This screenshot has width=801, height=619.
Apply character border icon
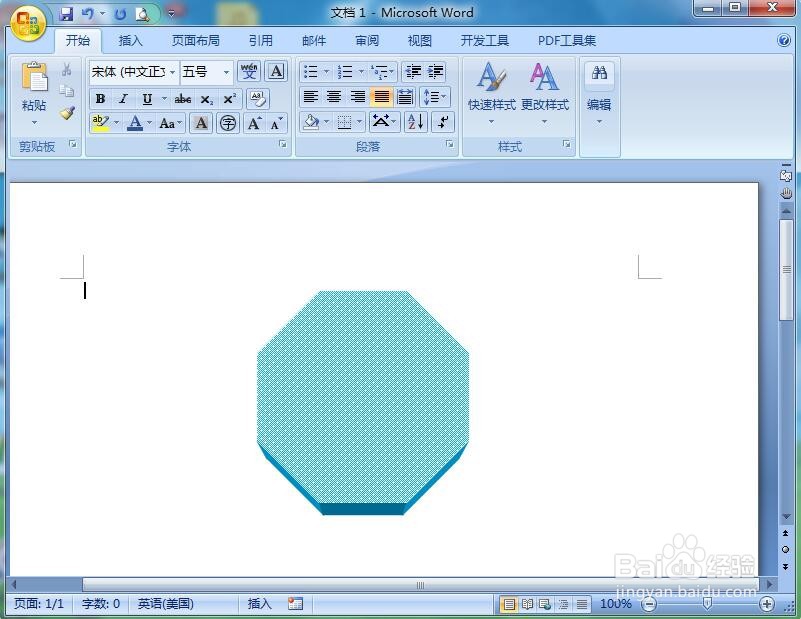tap(276, 72)
